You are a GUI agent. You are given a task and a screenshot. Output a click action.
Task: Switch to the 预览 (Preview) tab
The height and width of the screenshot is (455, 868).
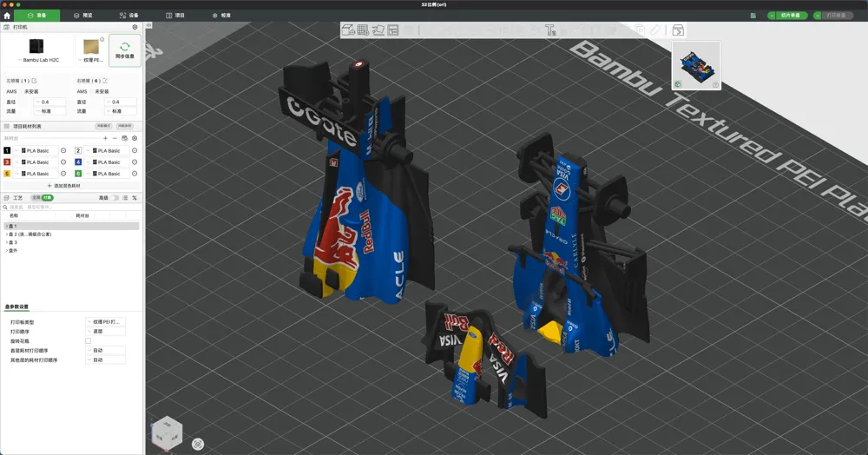point(83,16)
